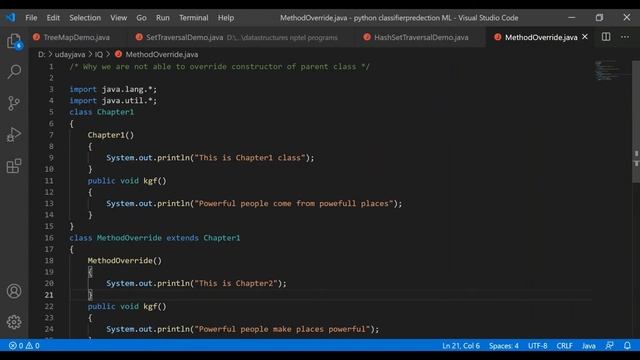The width and height of the screenshot is (640, 360).
Task: Open the Extensions view icon
Action: pyautogui.click(x=14, y=166)
